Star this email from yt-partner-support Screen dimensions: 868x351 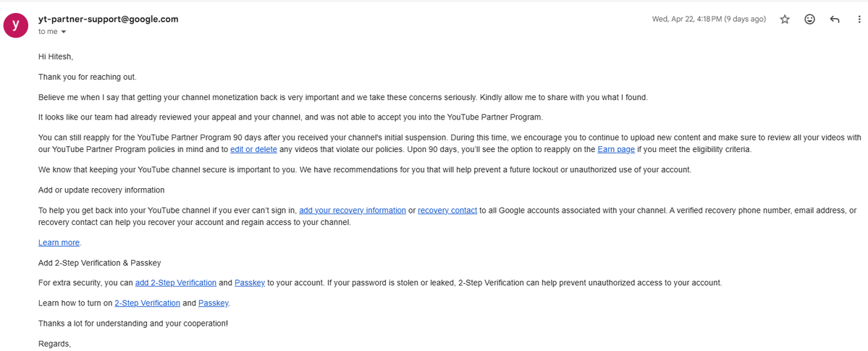pos(785,20)
